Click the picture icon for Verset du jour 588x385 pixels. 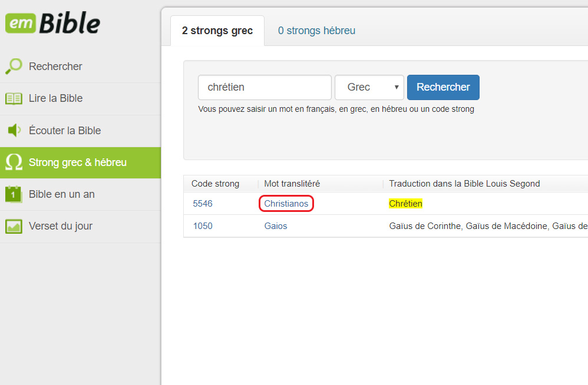click(14, 226)
